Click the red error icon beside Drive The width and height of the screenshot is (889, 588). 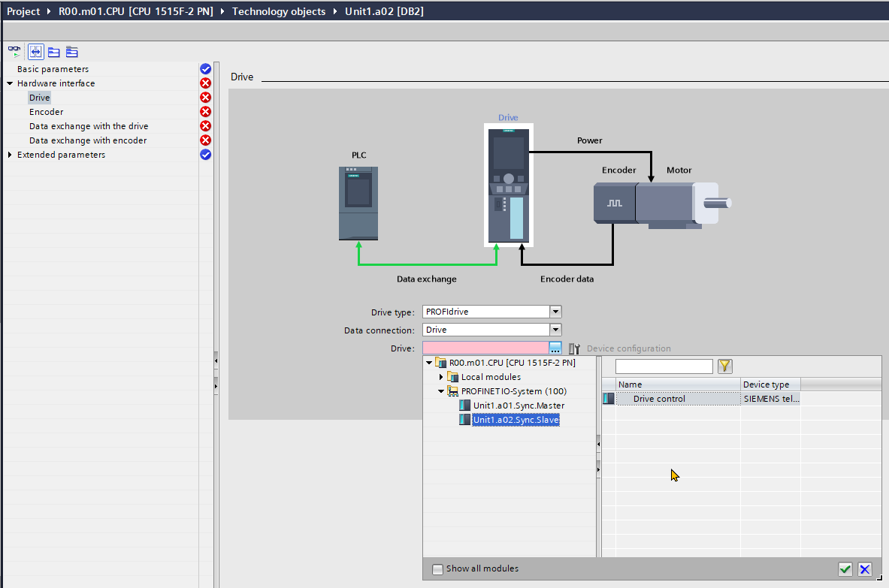tap(205, 98)
